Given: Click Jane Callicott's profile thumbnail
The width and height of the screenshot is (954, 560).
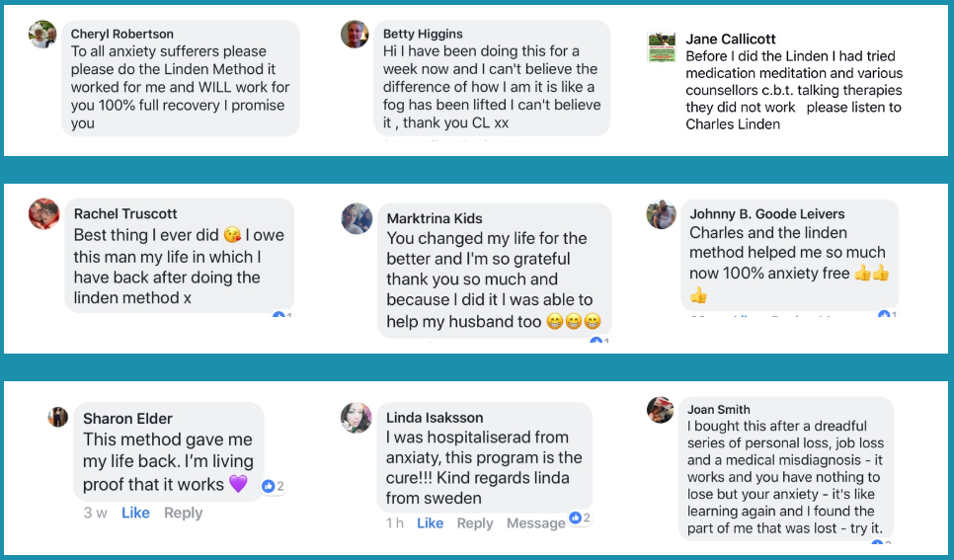Looking at the screenshot, I should click(661, 46).
